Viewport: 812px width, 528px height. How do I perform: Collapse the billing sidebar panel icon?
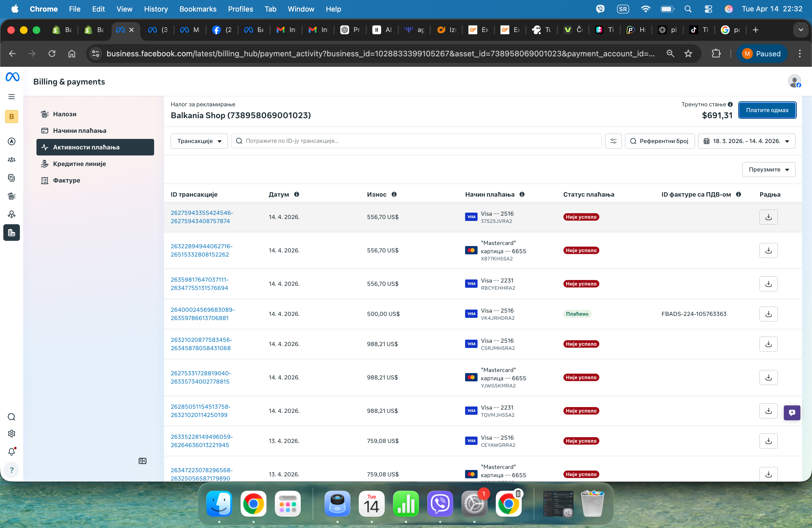143,461
